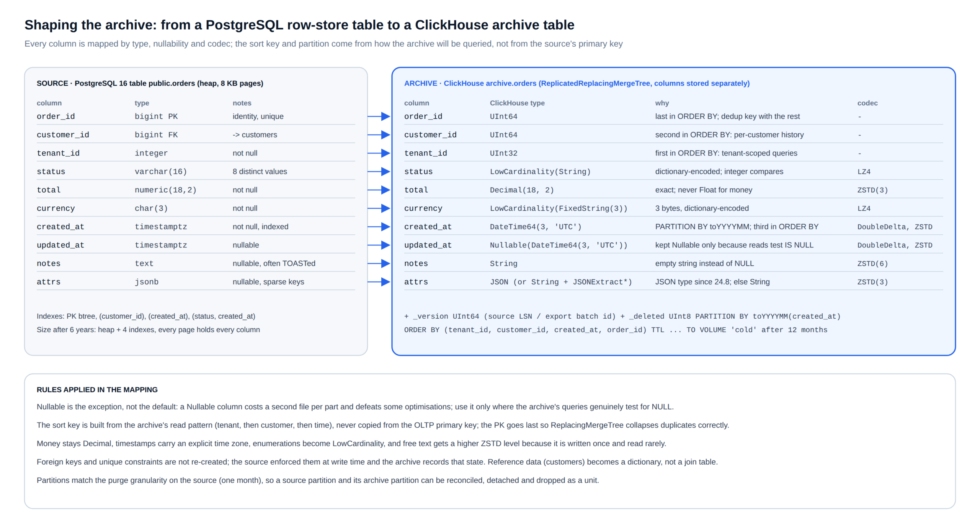
Task: Click the 'ORDER BY (tenant_id, customer_id...' line
Action: coord(616,330)
